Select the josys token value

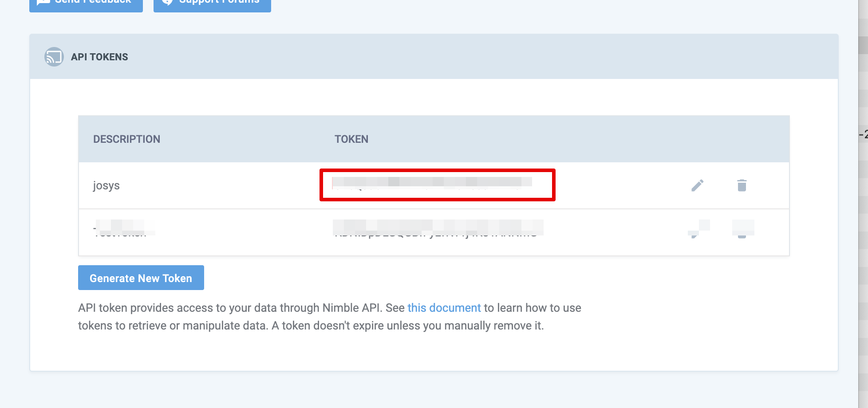431,183
